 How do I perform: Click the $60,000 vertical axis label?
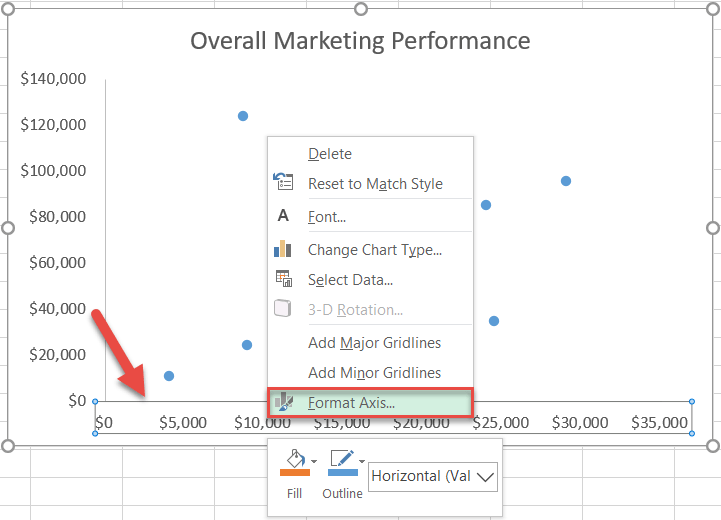(57, 263)
